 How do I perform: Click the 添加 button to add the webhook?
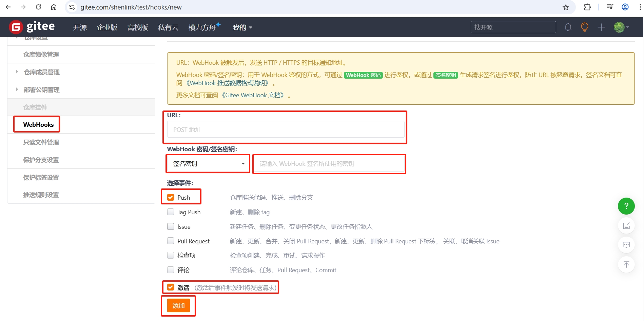tap(178, 305)
